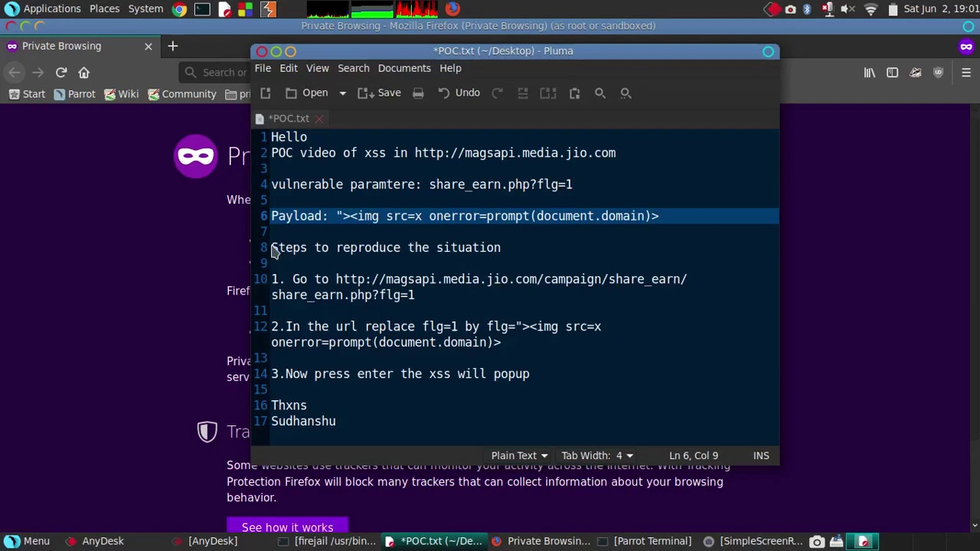
Task: Click the See how it works button
Action: click(x=287, y=527)
